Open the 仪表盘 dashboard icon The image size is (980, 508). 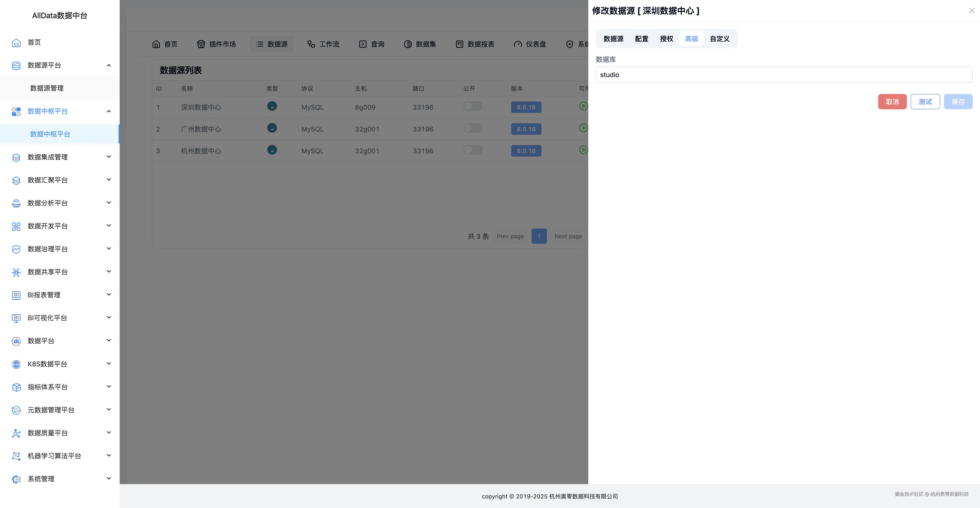pyautogui.click(x=518, y=44)
